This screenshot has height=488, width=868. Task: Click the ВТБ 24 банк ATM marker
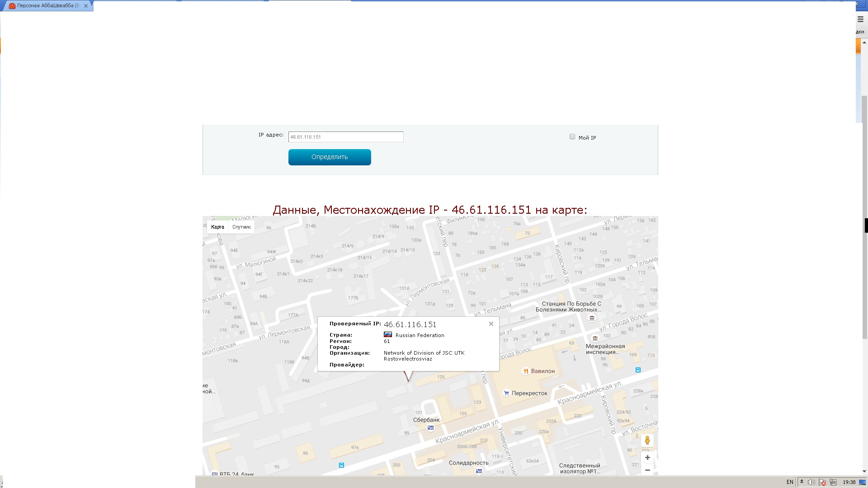coord(215,474)
